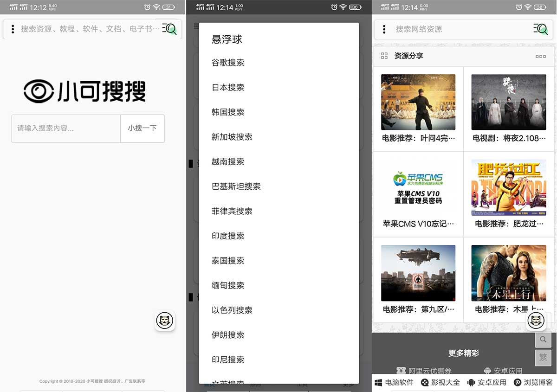Open three-dot menu in left phone search bar

[x=13, y=29]
